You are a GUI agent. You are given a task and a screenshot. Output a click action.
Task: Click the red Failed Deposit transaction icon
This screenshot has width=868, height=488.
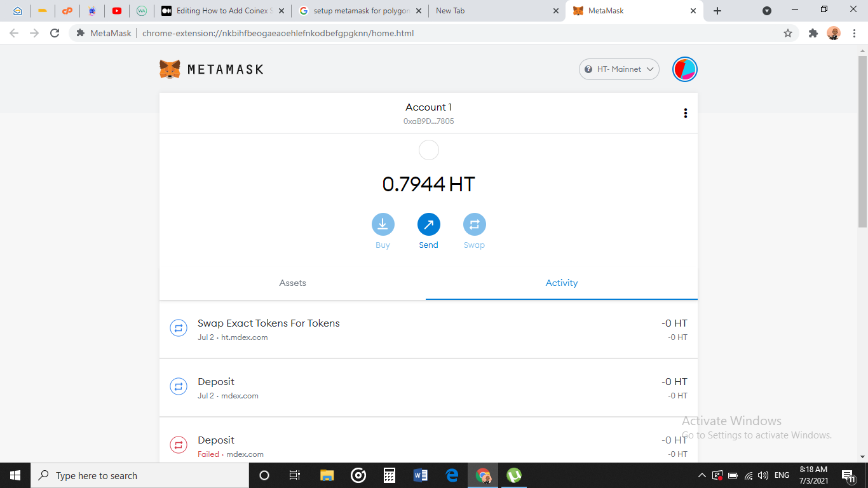pyautogui.click(x=178, y=445)
